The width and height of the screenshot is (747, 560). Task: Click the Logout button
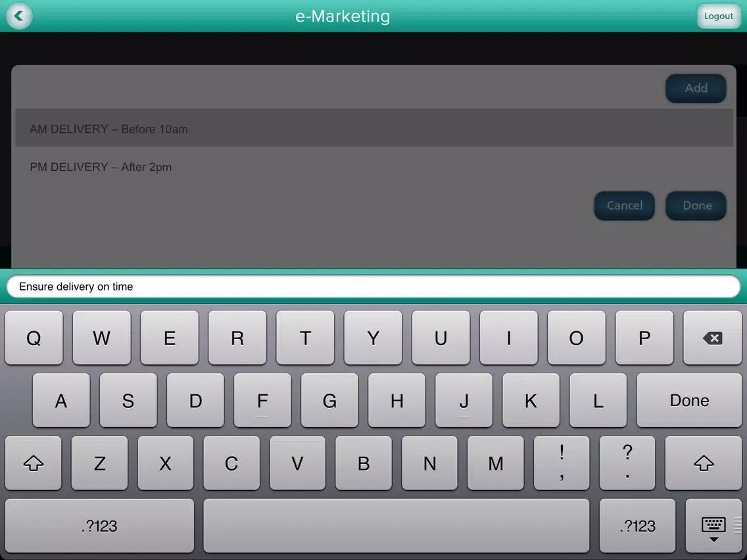click(719, 16)
